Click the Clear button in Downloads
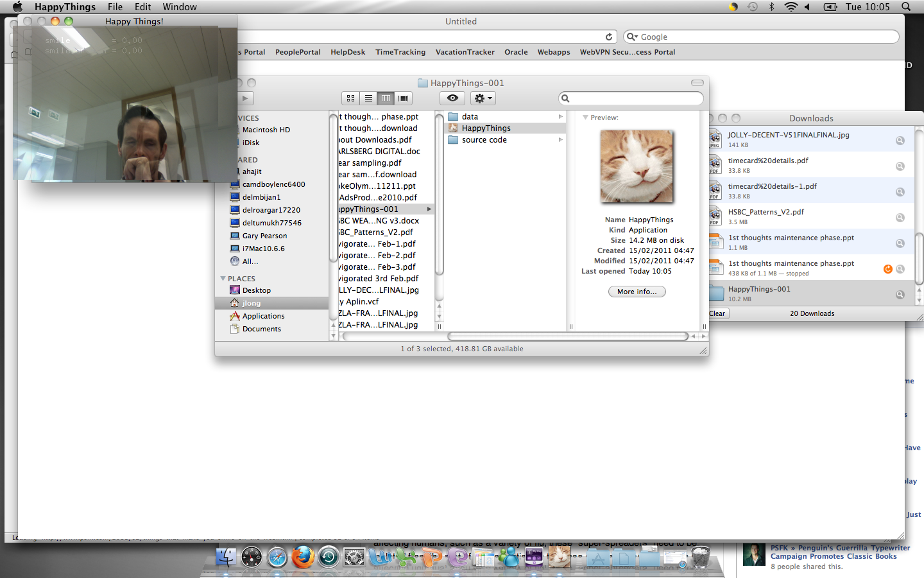 [x=717, y=313]
